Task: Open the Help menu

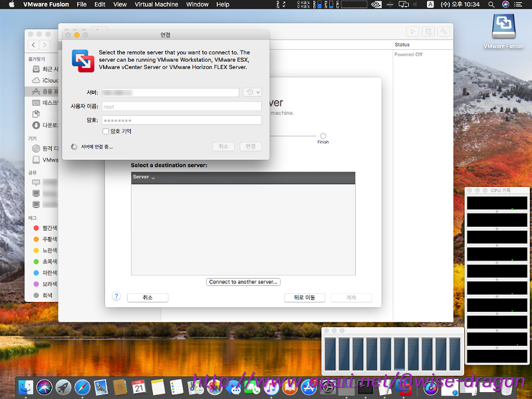Action: click(223, 5)
